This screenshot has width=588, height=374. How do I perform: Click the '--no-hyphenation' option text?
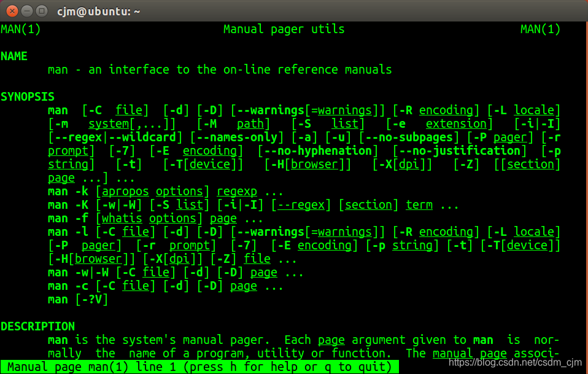point(318,151)
